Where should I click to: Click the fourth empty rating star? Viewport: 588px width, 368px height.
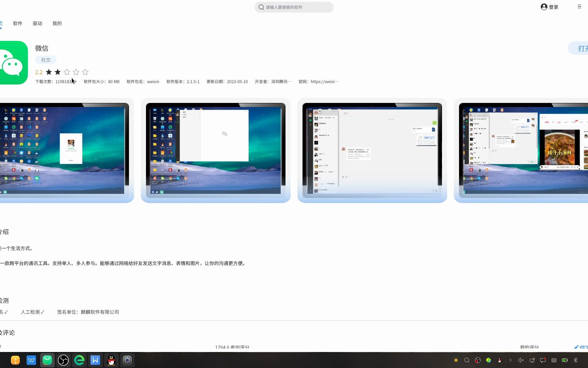click(76, 72)
